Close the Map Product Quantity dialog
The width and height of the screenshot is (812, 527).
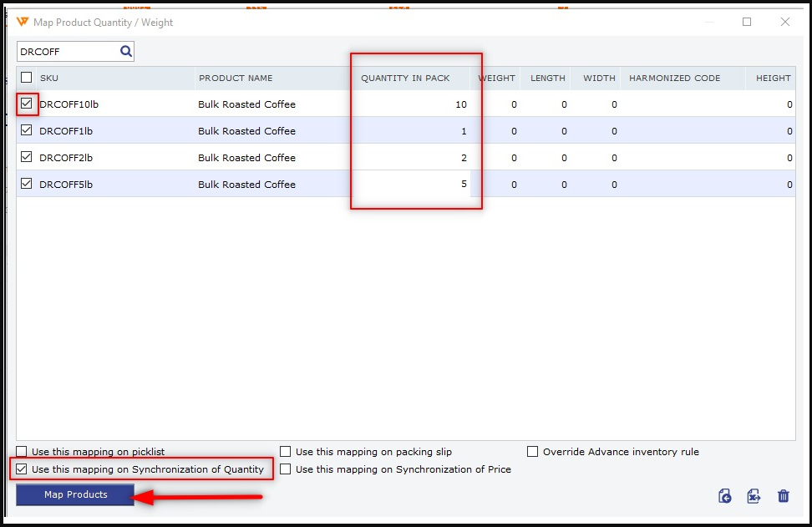click(x=785, y=23)
